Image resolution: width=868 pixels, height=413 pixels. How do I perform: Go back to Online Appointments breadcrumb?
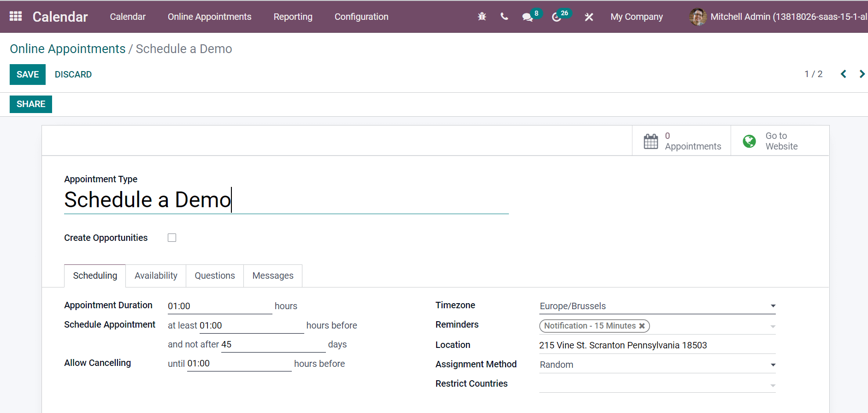tap(68, 49)
